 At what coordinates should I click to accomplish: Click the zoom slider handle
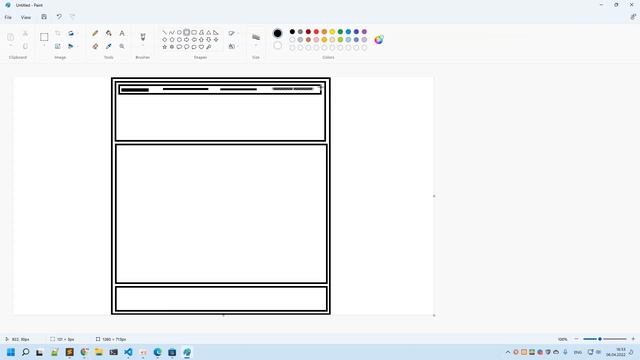pos(600,339)
